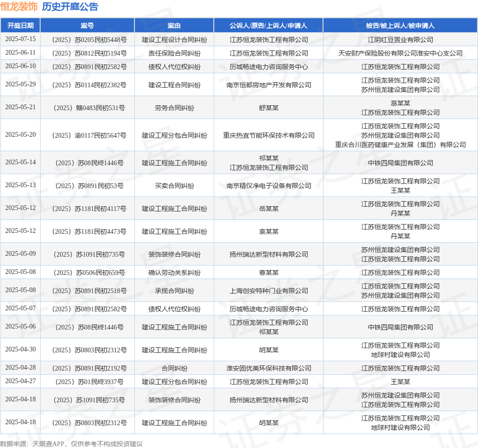Select plaintiff 袁某某
The width and height of the screenshot is (478, 448).
268,231
